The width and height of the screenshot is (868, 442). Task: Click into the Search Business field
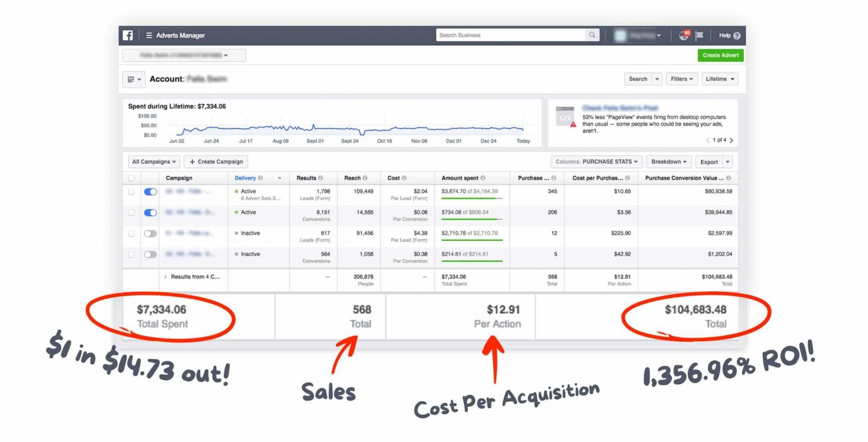511,35
